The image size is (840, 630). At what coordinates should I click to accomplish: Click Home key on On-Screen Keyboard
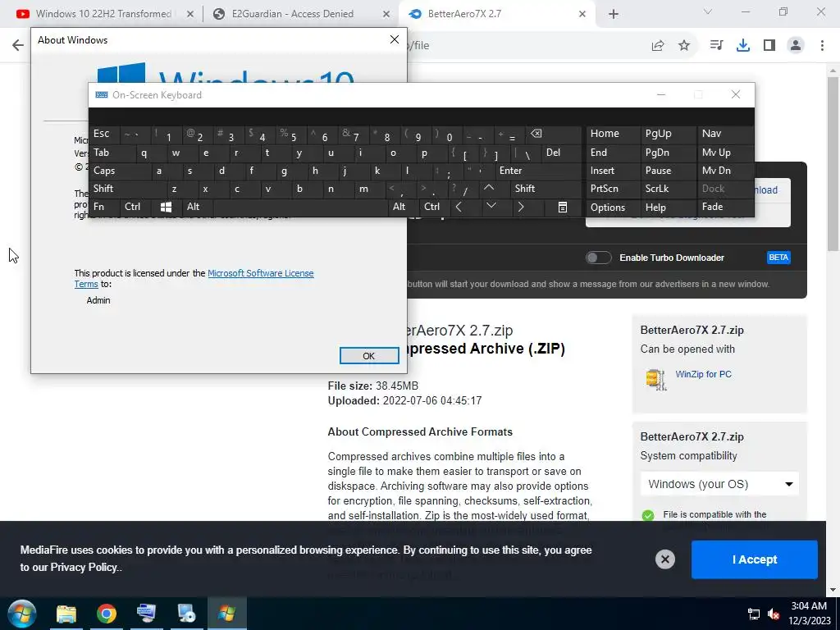[x=613, y=134]
